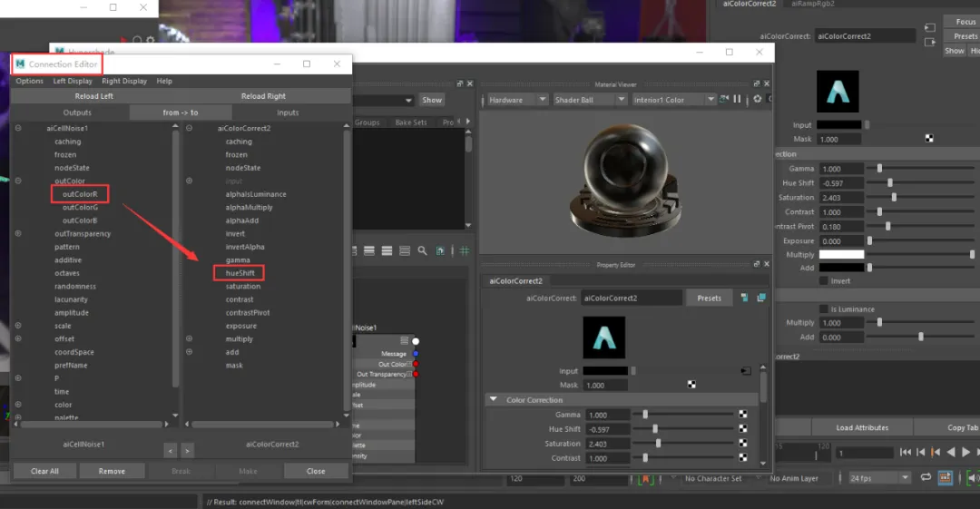Click the Hue Shift value field in Attribute Editor
Viewport: 980px width, 509px height.
tap(841, 183)
